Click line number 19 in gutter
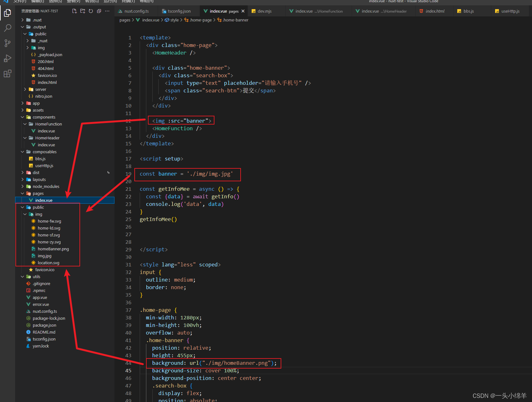This screenshot has width=532, height=402. (128, 174)
